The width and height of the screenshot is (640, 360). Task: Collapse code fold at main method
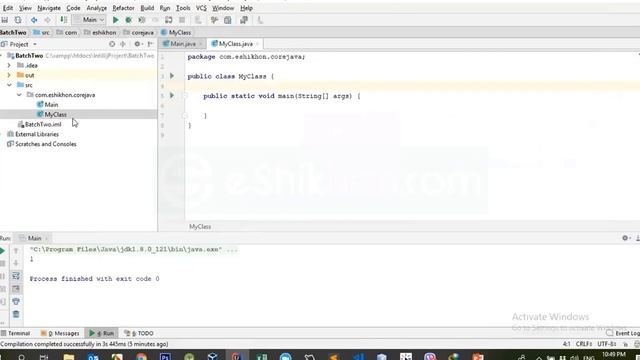[184, 96]
